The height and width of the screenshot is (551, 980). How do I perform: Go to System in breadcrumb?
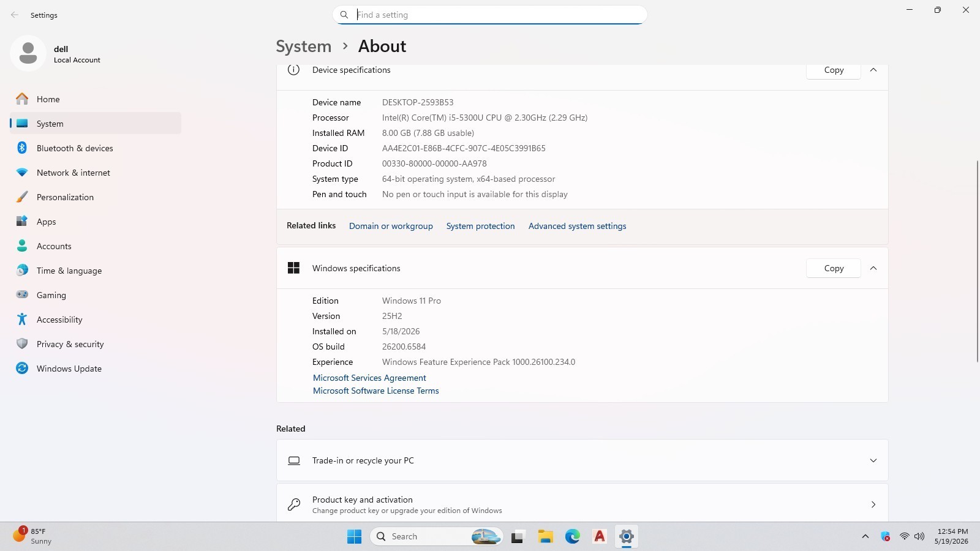click(x=303, y=46)
